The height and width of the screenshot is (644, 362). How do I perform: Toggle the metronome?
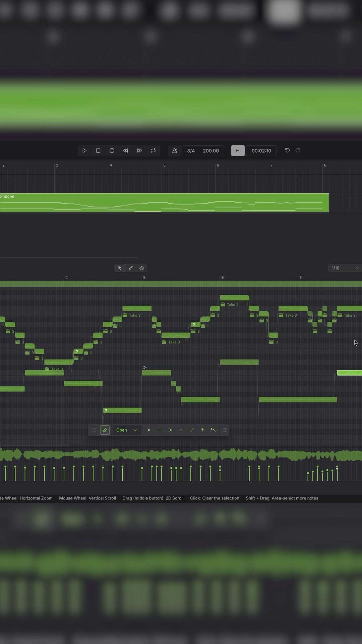tap(175, 151)
